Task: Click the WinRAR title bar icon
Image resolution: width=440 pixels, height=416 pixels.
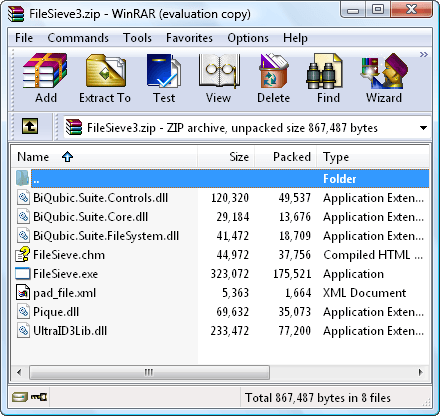Action: click(x=16, y=14)
